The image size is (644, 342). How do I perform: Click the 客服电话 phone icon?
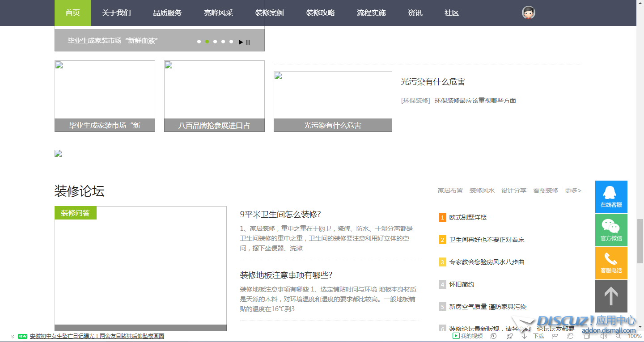(x=611, y=263)
